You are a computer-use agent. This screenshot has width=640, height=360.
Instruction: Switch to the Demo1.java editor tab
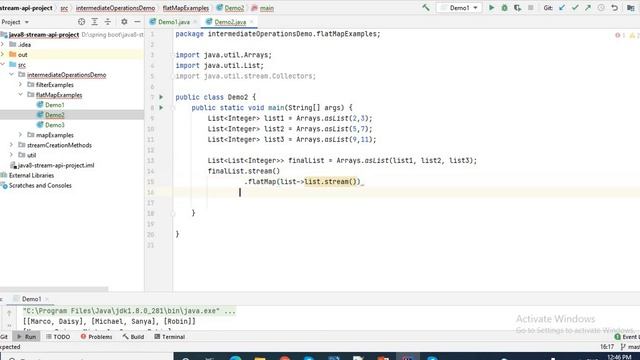tap(173, 22)
